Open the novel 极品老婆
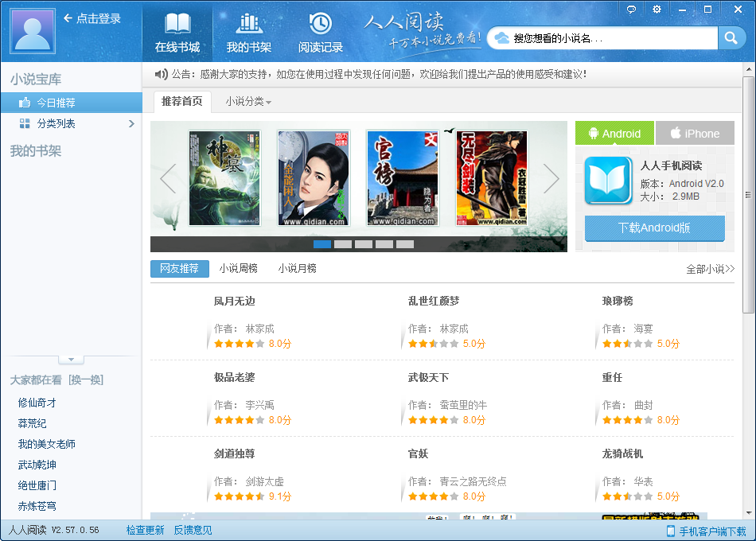This screenshot has width=756, height=541. tap(234, 377)
